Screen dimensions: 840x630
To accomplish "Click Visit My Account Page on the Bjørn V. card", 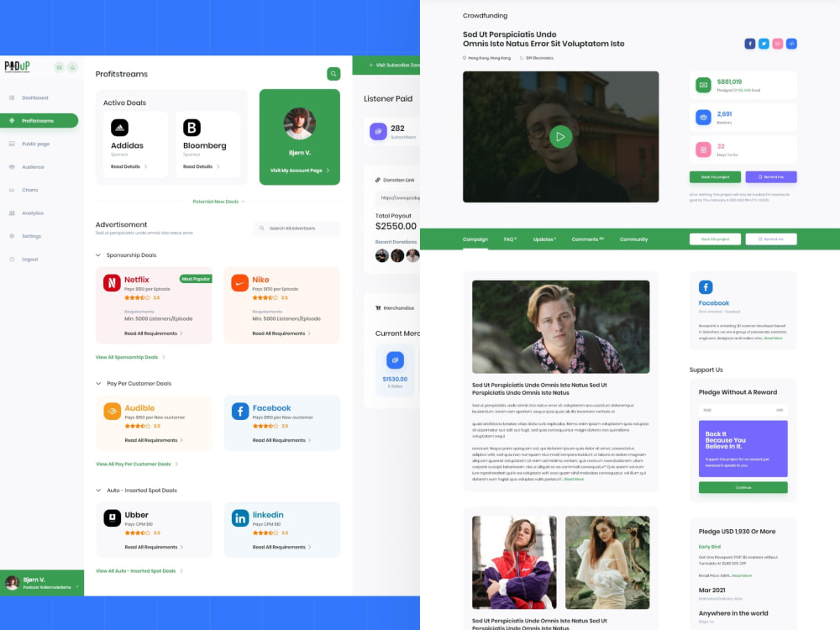I will [300, 171].
